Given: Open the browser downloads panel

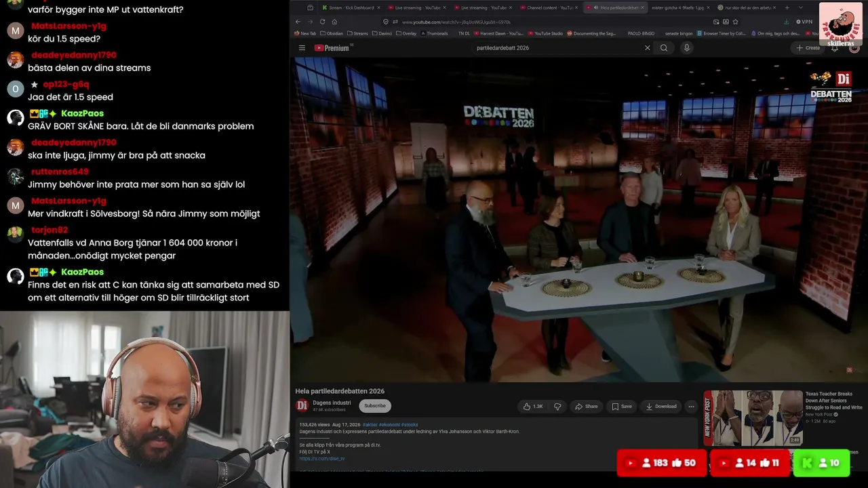Looking at the screenshot, I should 786,22.
